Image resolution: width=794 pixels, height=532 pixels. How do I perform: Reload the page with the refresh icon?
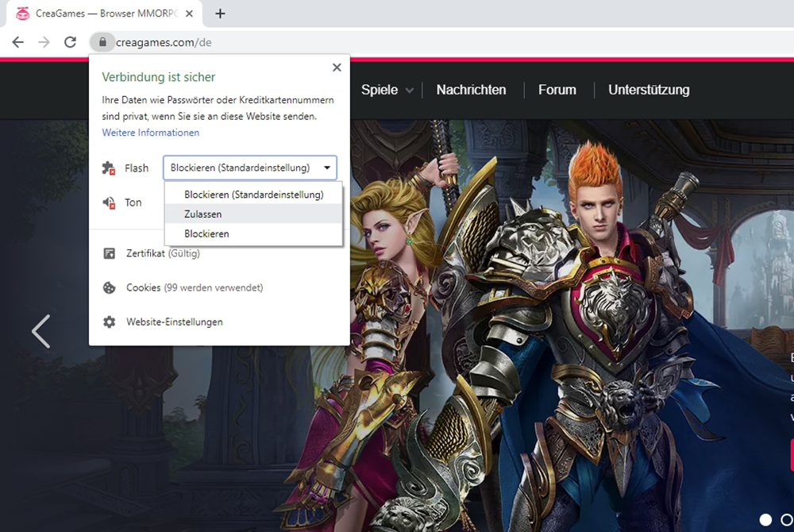[70, 42]
